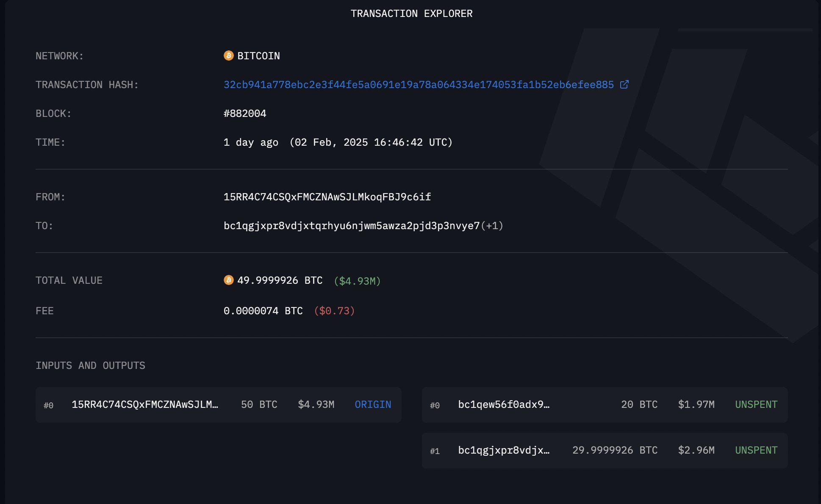
Task: Click the ORIGIN label on input row
Action: [373, 404]
